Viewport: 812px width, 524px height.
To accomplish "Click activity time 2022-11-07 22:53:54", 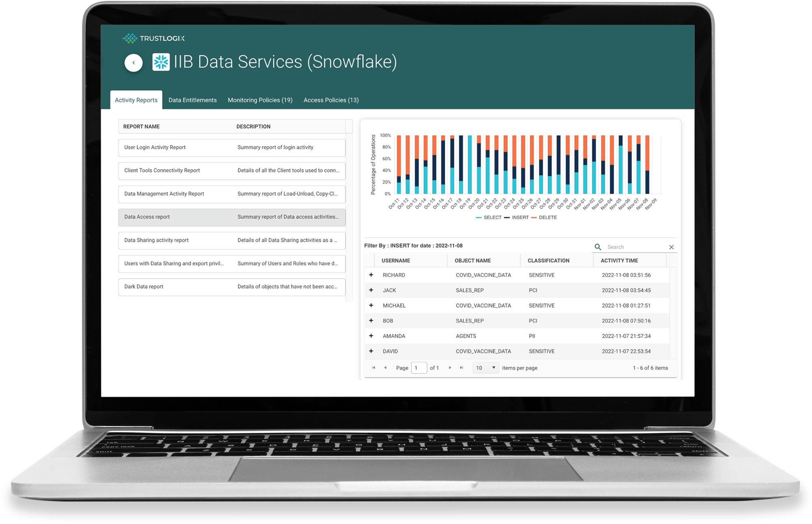I will (626, 351).
